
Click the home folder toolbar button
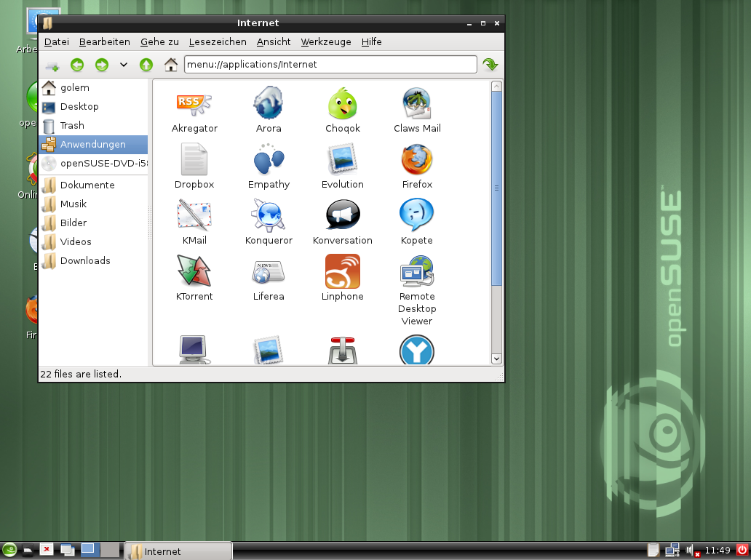(170, 65)
